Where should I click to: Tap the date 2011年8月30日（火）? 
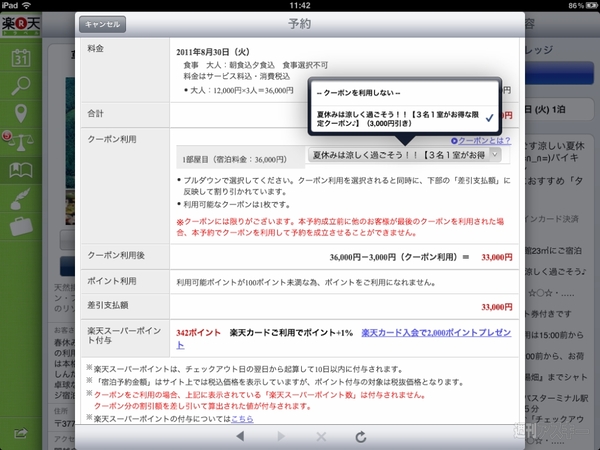[213, 52]
